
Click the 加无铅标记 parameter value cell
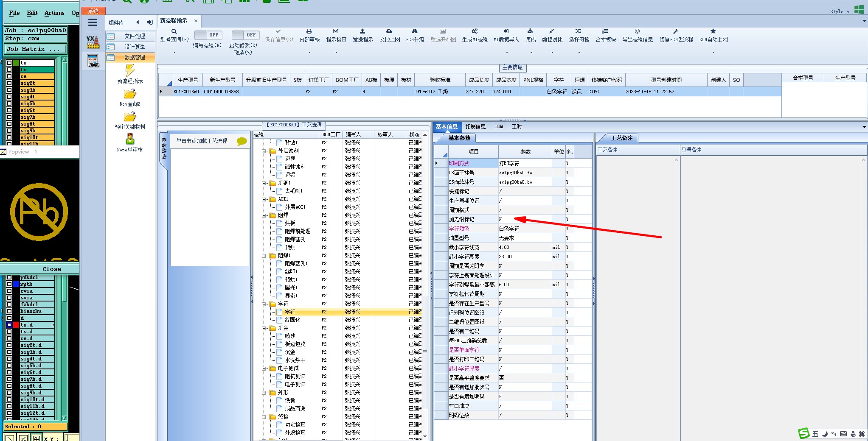[525, 219]
